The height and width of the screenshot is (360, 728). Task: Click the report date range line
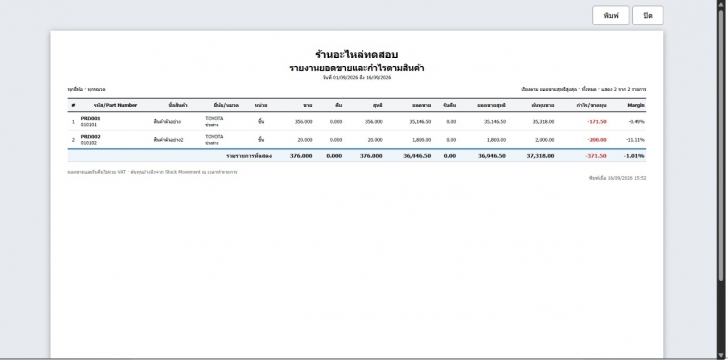point(357,78)
